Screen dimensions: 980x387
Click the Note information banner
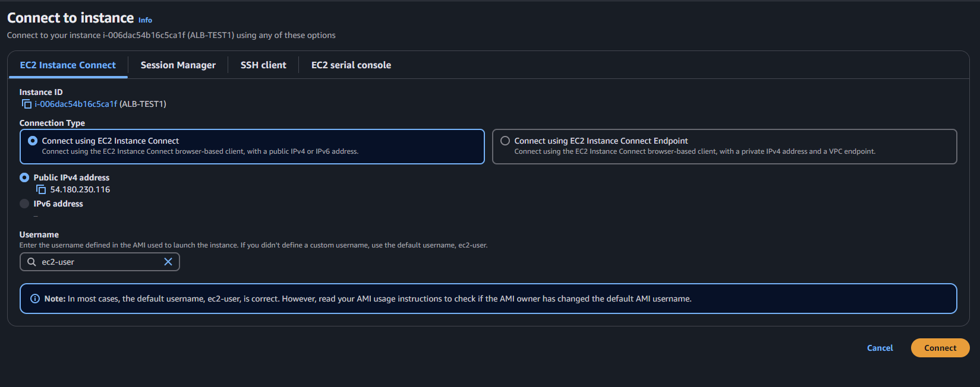coord(489,299)
